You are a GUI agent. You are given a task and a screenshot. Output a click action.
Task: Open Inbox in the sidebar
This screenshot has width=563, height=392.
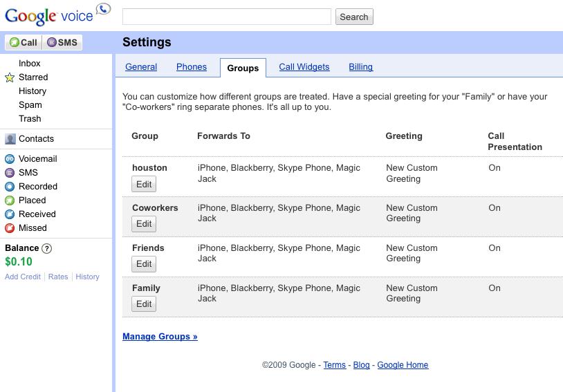30,64
